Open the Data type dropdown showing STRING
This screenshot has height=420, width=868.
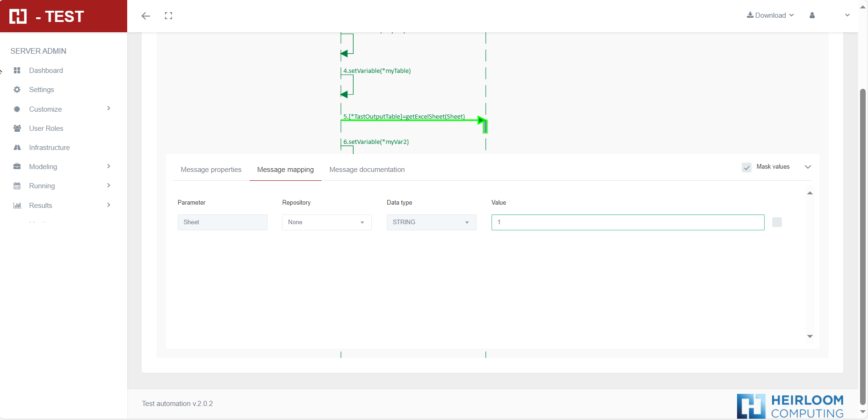tap(431, 222)
